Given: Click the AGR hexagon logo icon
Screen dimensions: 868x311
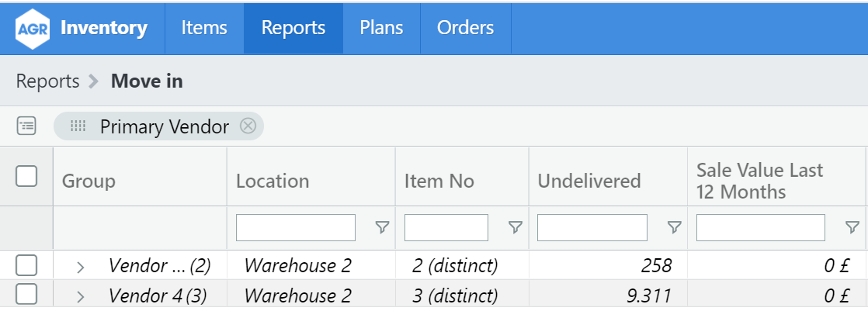Looking at the screenshot, I should tap(33, 29).
